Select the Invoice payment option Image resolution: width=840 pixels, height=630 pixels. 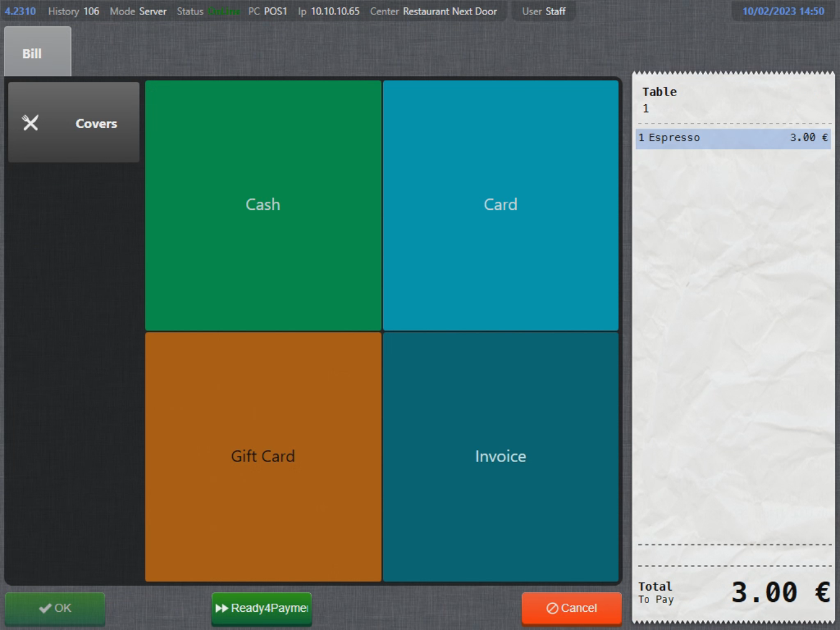501,456
